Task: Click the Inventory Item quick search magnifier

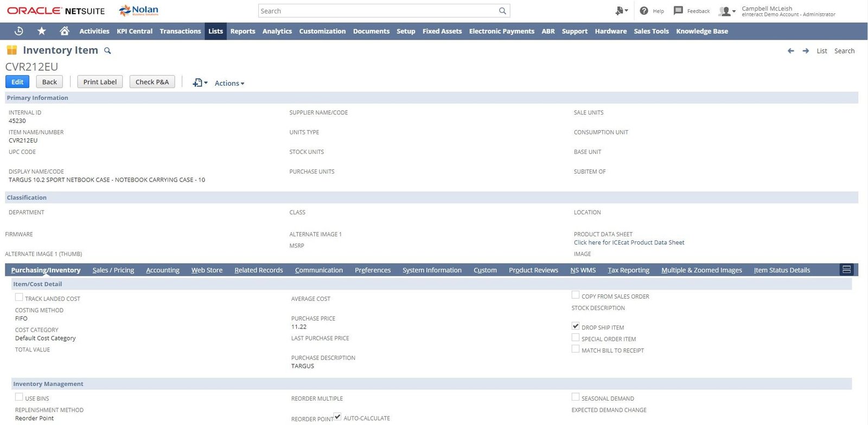Action: (x=107, y=50)
